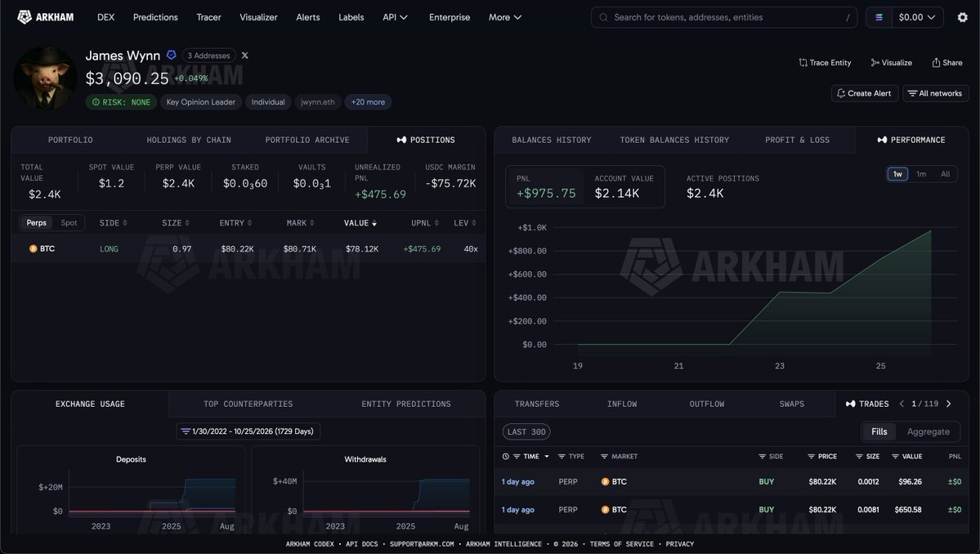980x554 pixels.
Task: Go to previous trades page arrow
Action: [902, 404]
